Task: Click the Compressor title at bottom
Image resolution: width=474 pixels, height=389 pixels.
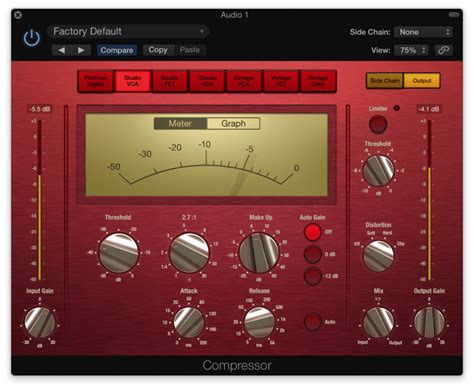Action: pos(237,366)
